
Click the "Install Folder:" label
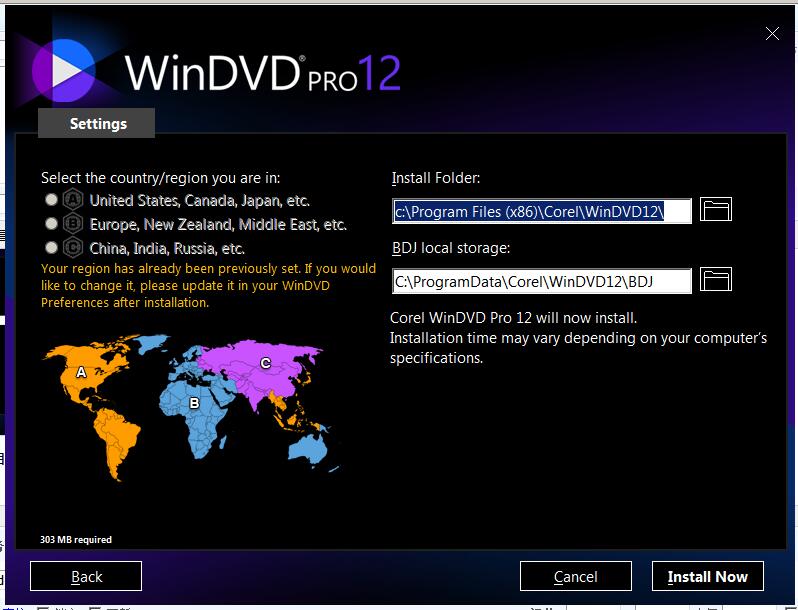click(436, 178)
